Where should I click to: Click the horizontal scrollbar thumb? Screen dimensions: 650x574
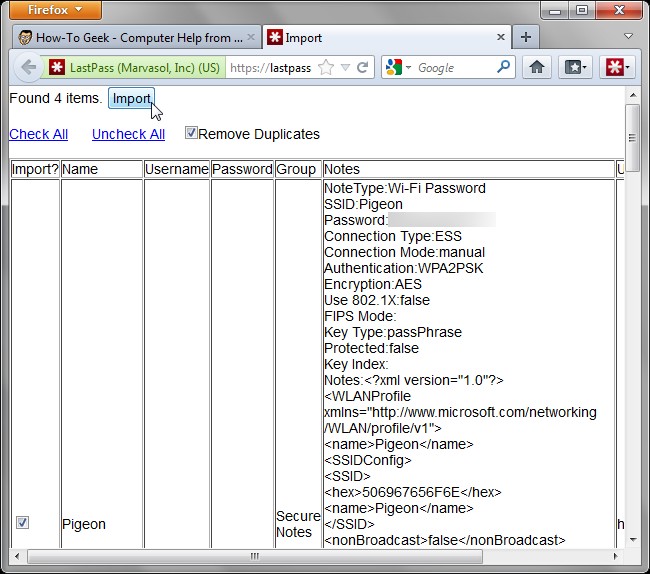coord(255,556)
